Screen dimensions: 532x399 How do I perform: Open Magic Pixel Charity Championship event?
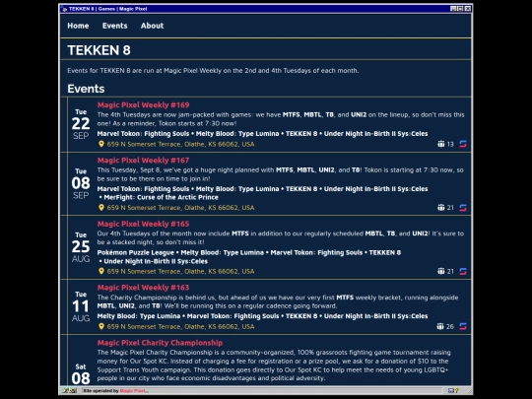pyautogui.click(x=160, y=343)
